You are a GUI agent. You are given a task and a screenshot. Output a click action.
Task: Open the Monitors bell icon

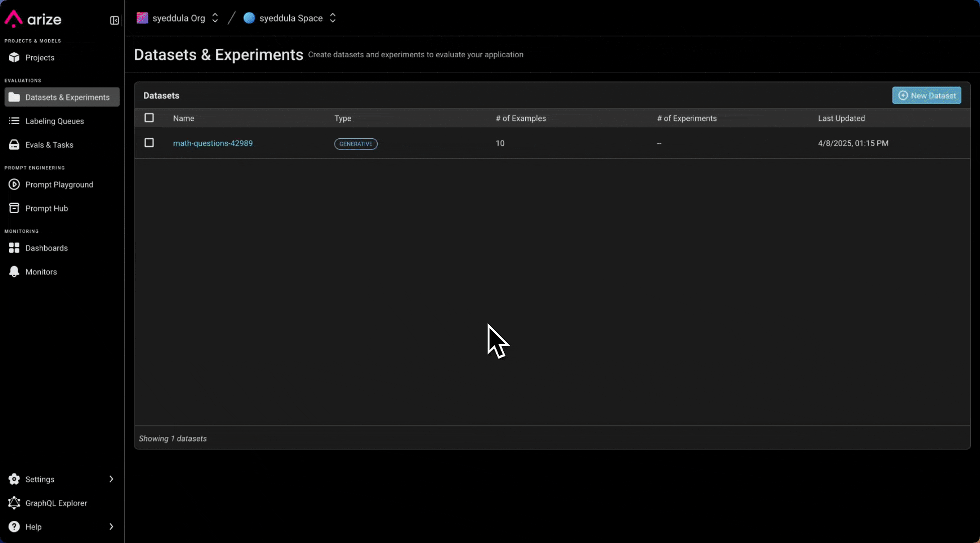click(x=14, y=271)
